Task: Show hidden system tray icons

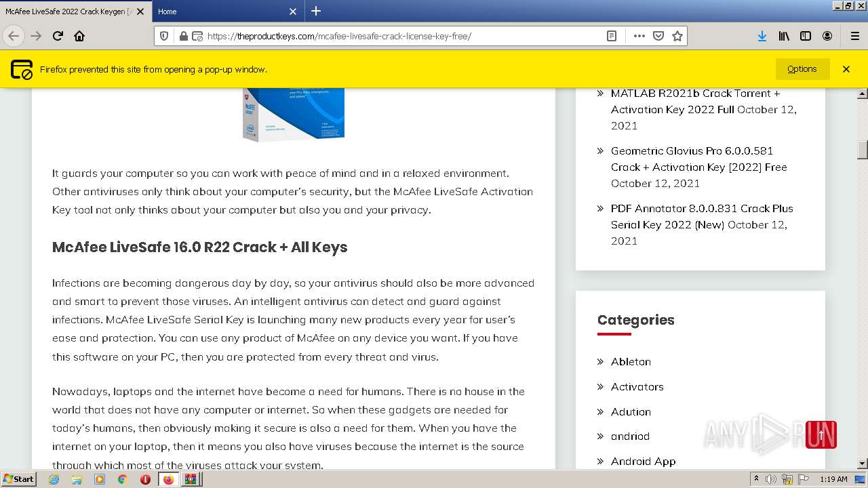Action: point(756,479)
